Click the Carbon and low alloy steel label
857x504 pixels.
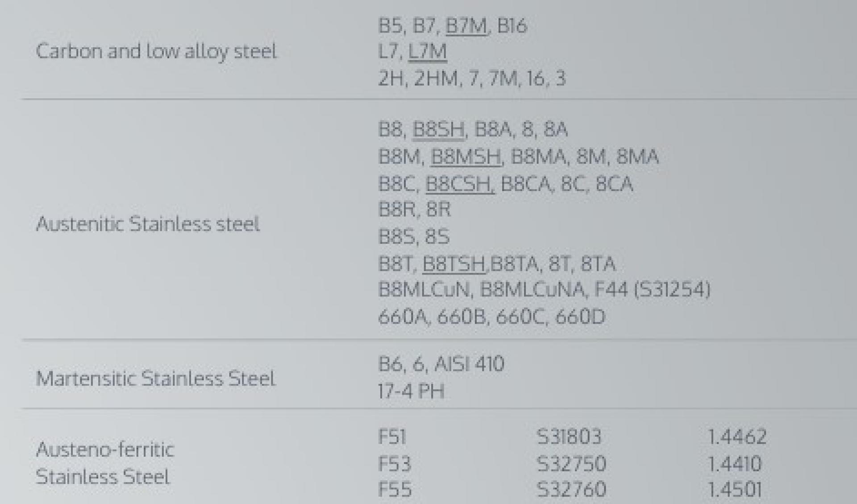pos(156,51)
